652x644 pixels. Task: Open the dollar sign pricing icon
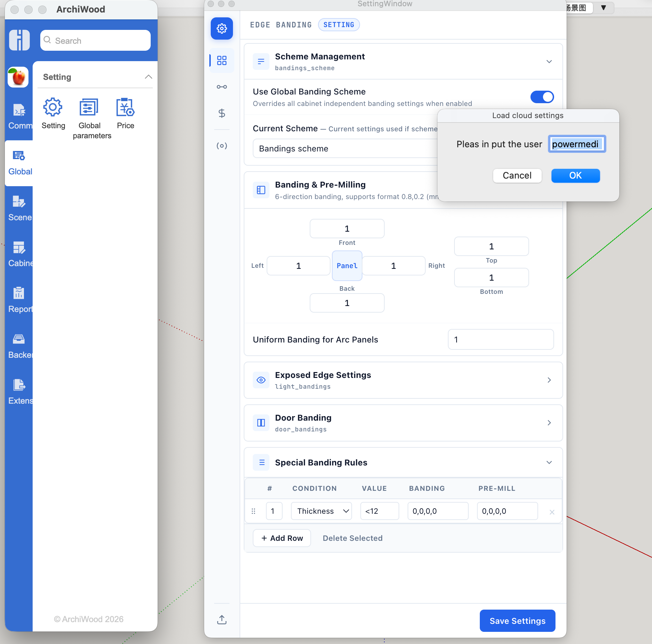point(222,113)
